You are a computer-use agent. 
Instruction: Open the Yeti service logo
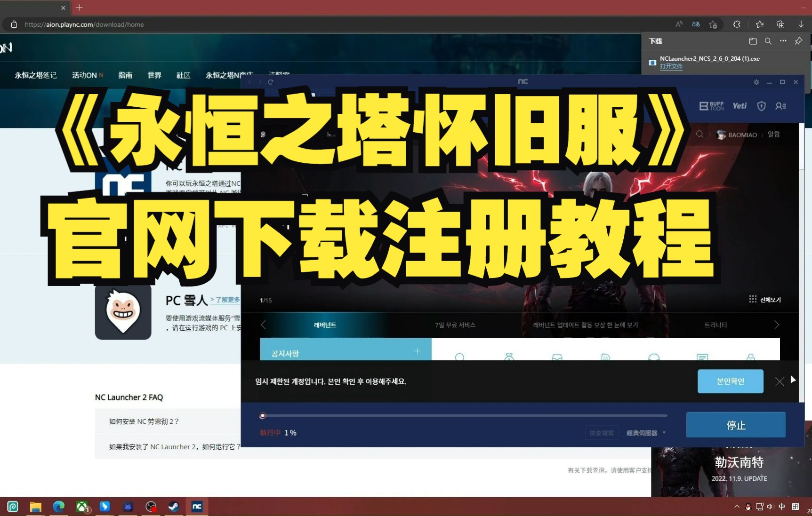click(740, 106)
